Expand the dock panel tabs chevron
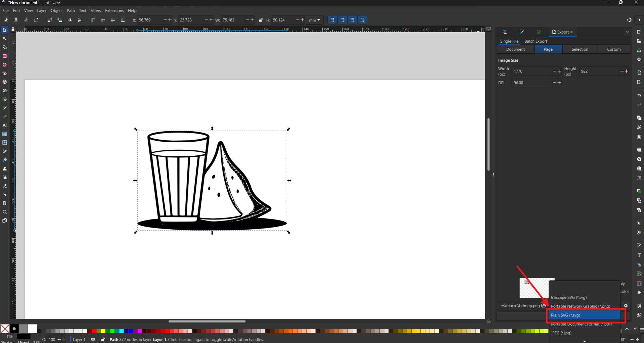Viewport: 644px width, 343px height. click(x=628, y=32)
